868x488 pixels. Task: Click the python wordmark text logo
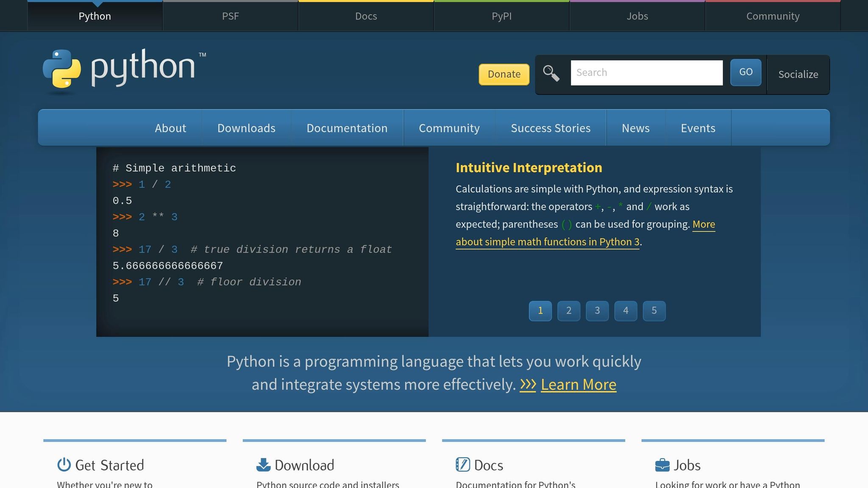tap(143, 68)
